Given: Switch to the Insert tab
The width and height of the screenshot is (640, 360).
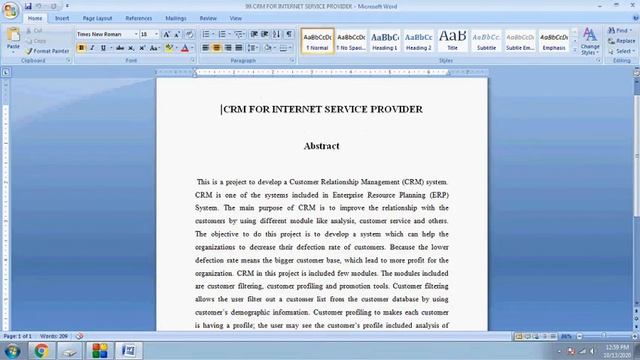Looking at the screenshot, I should 62,18.
